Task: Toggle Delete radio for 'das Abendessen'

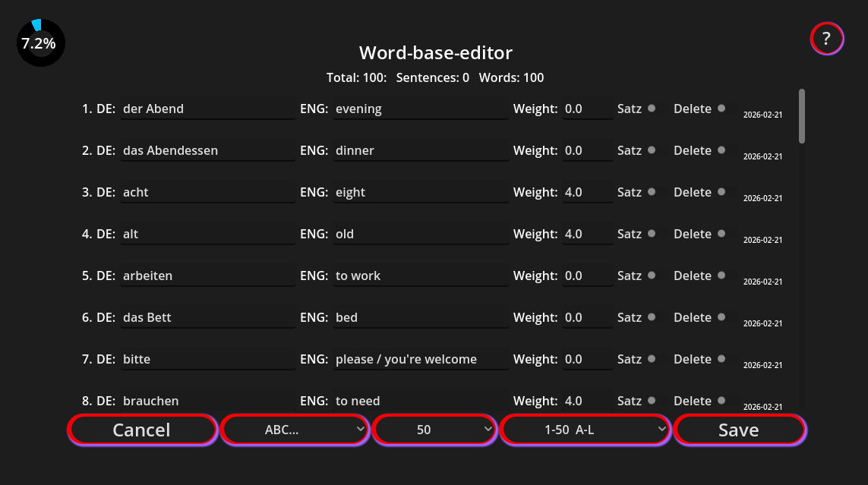Action: tap(721, 150)
